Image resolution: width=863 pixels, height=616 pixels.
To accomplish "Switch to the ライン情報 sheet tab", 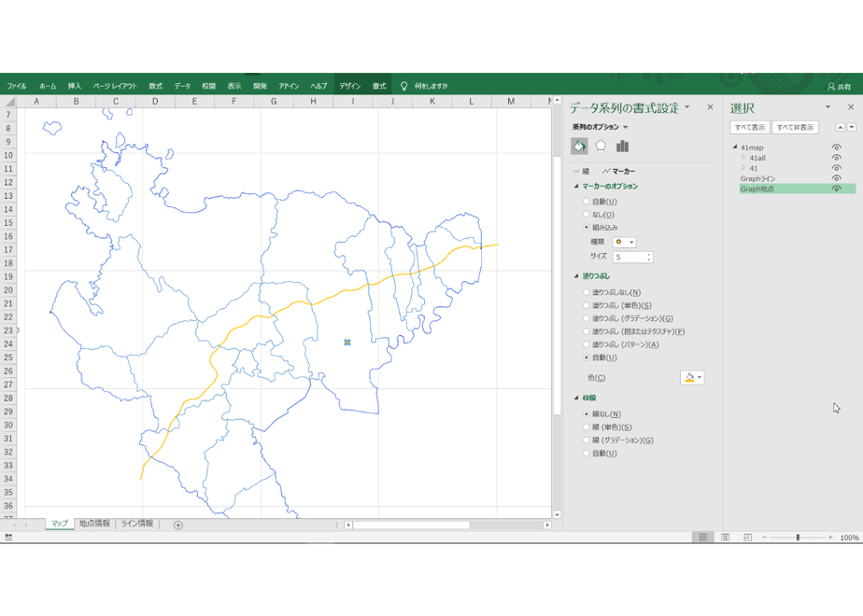I will click(x=137, y=524).
